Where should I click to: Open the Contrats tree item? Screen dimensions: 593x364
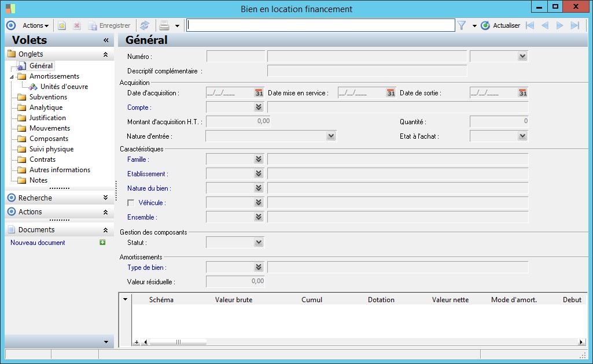(42, 159)
